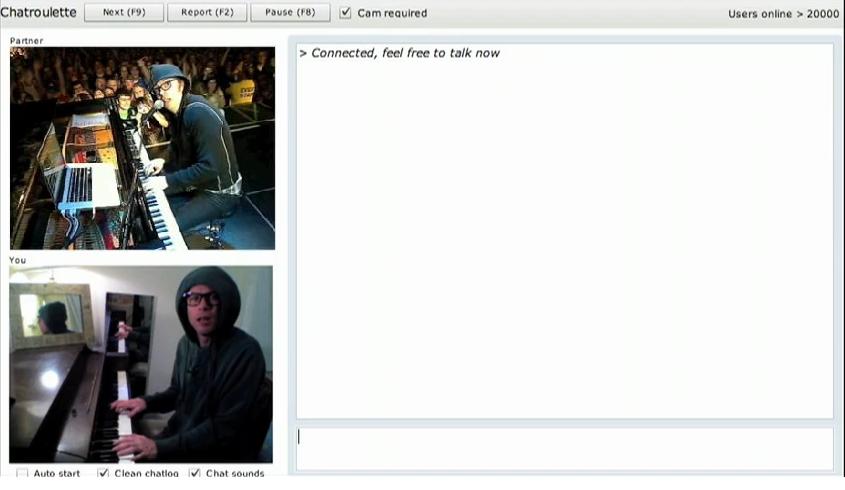Click the 'Cam required' text label

click(x=392, y=13)
